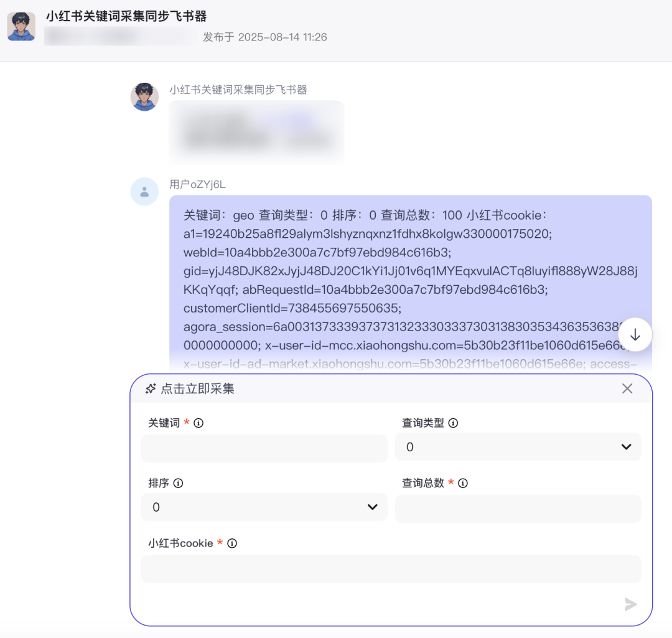This screenshot has width=672, height=638.
Task: Click the scroll-to-bottom arrow button
Action: pyautogui.click(x=635, y=334)
